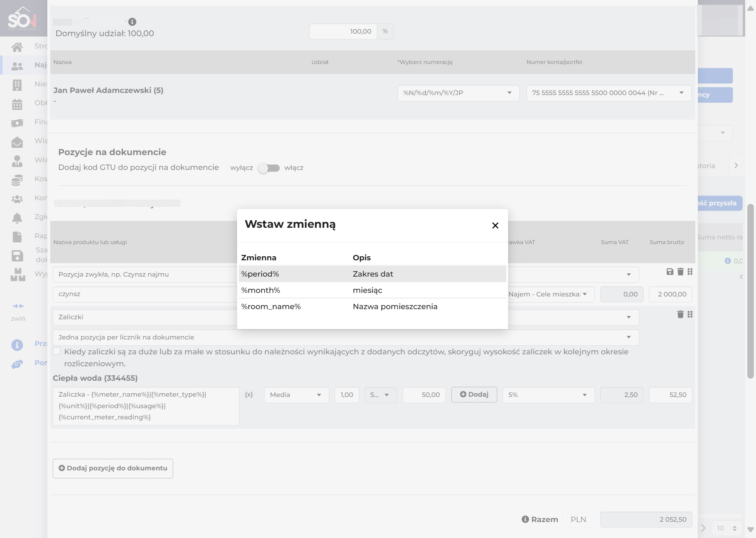
Task: Click the save icon on the czynsz row
Action: tap(670, 272)
